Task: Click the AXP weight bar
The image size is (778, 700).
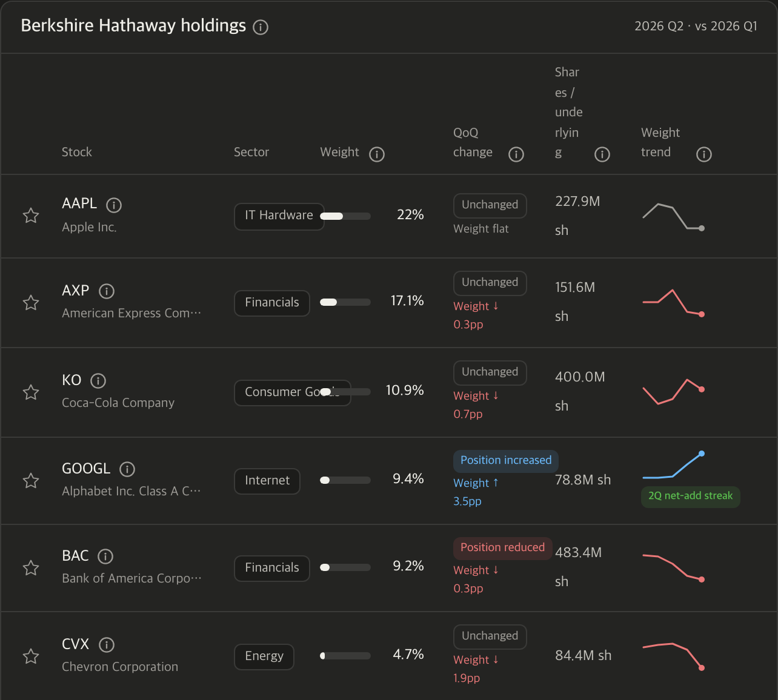Action: point(345,302)
